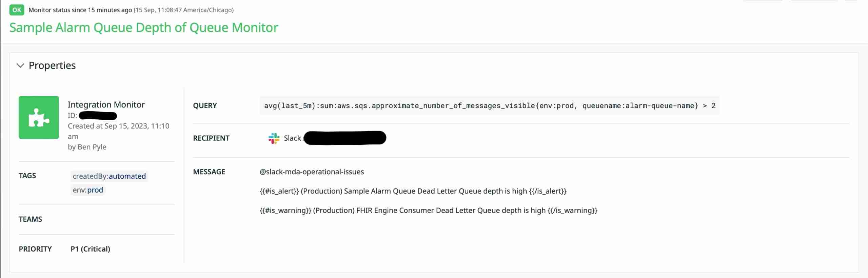The width and height of the screenshot is (868, 278).
Task: Select the createdBy:automated tag
Action: (109, 176)
